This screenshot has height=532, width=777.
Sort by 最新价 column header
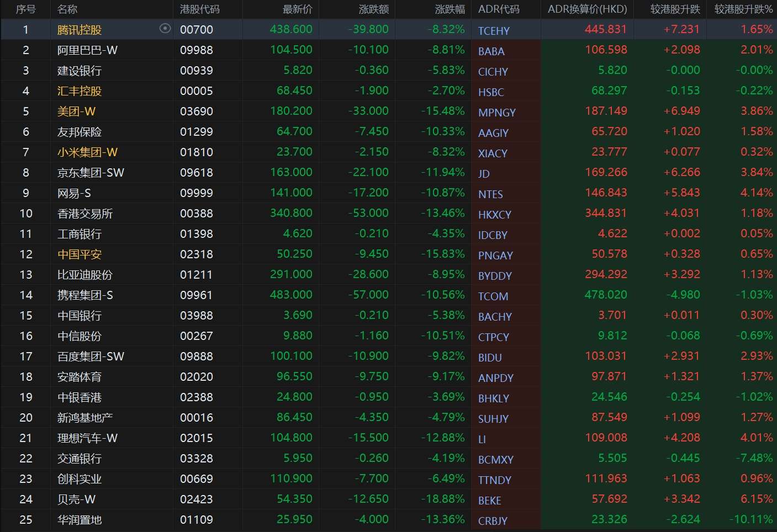(x=297, y=9)
